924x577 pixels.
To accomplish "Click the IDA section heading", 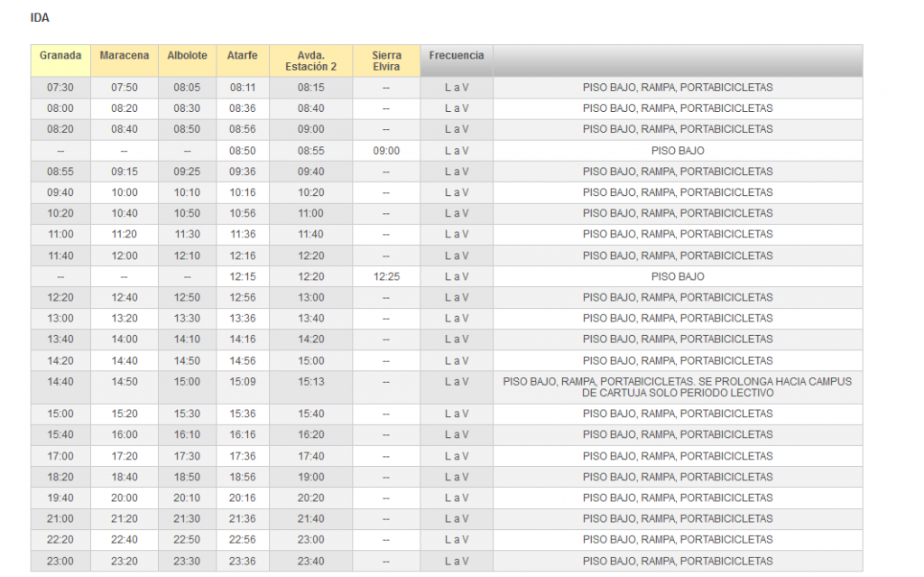I will pos(40,18).
